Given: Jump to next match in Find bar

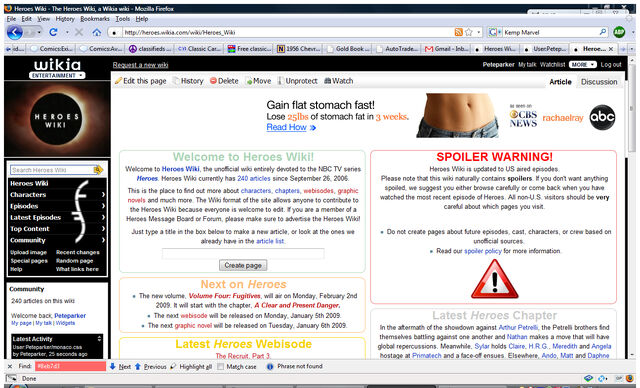Looking at the screenshot, I should coord(120,367).
